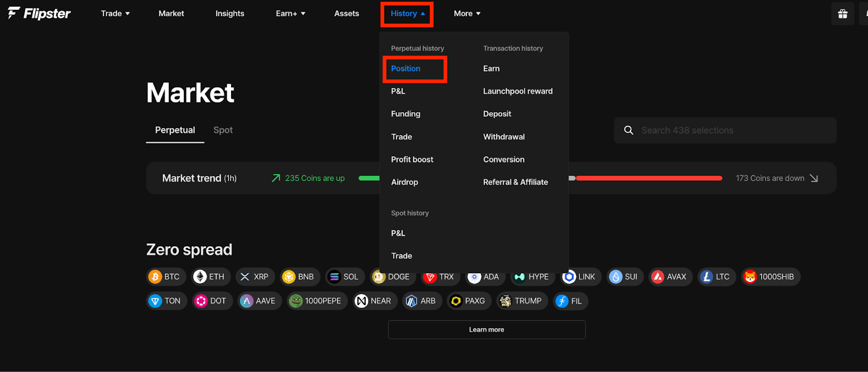868x372 pixels.
Task: Choose Earn under Transaction history
Action: 492,69
